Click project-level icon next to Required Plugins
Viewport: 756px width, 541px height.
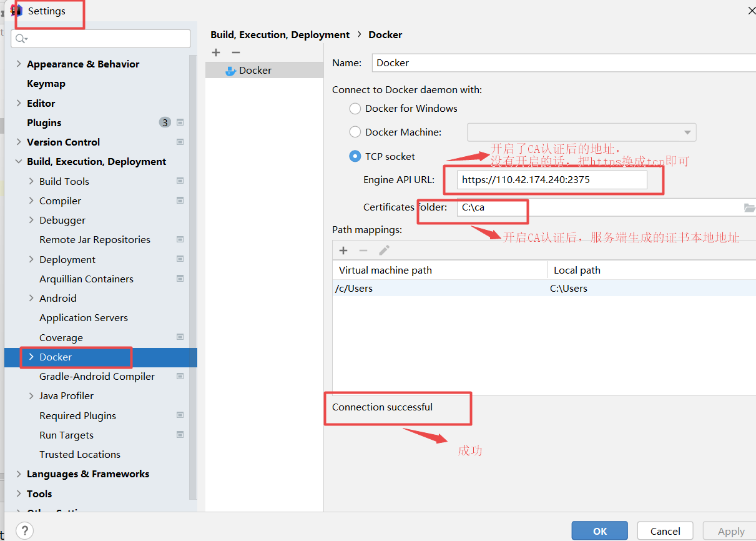click(x=180, y=415)
